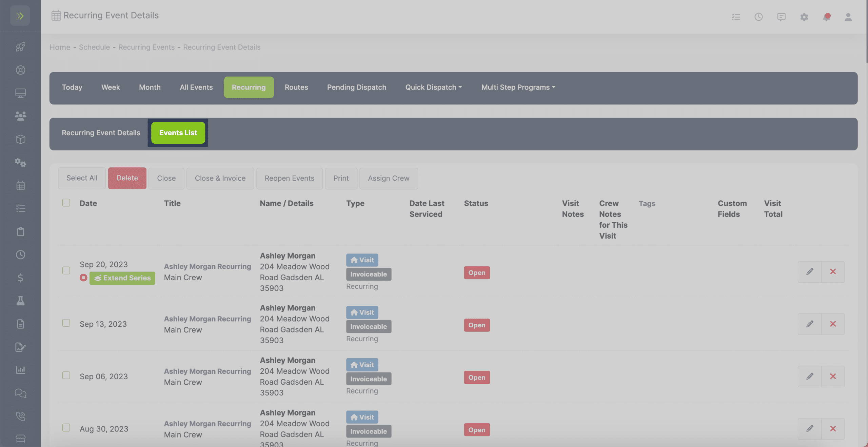The width and height of the screenshot is (868, 447).
Task: Click the green Extend Series button
Action: click(122, 278)
